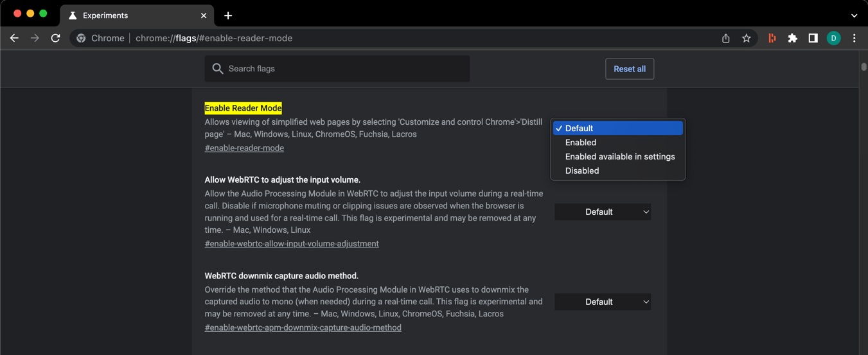This screenshot has width=868, height=355.
Task: Open WebRTC downmix capture Default dropdown
Action: pyautogui.click(x=603, y=302)
